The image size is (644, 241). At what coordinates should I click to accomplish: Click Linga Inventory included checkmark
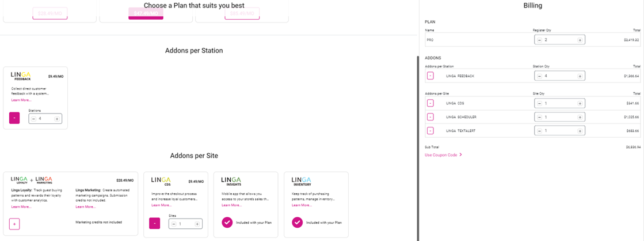pos(297,222)
